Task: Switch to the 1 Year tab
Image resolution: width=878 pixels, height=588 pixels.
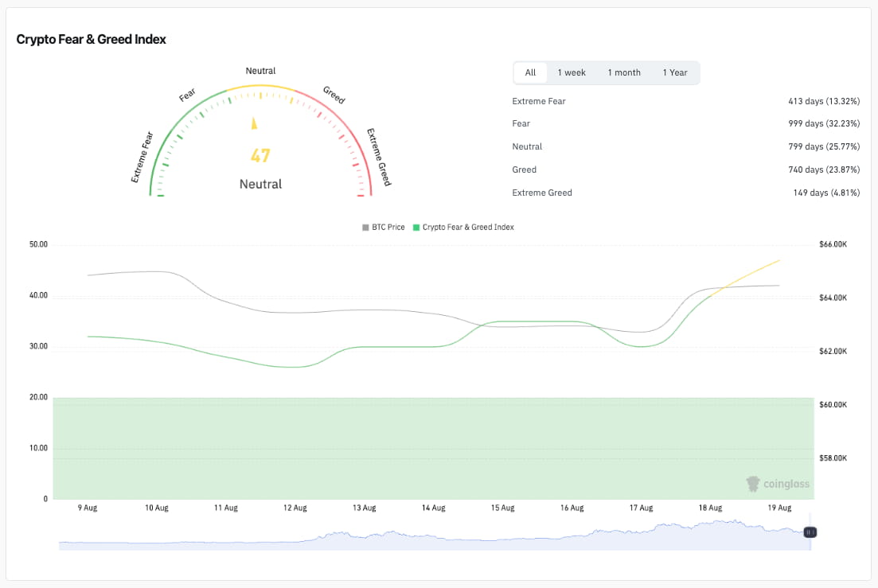Action: (x=675, y=72)
